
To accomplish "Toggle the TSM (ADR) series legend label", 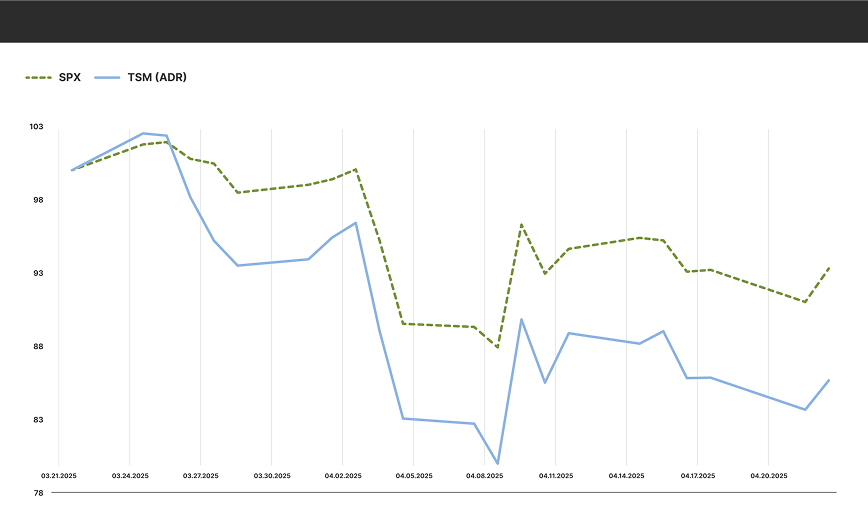I will point(156,77).
